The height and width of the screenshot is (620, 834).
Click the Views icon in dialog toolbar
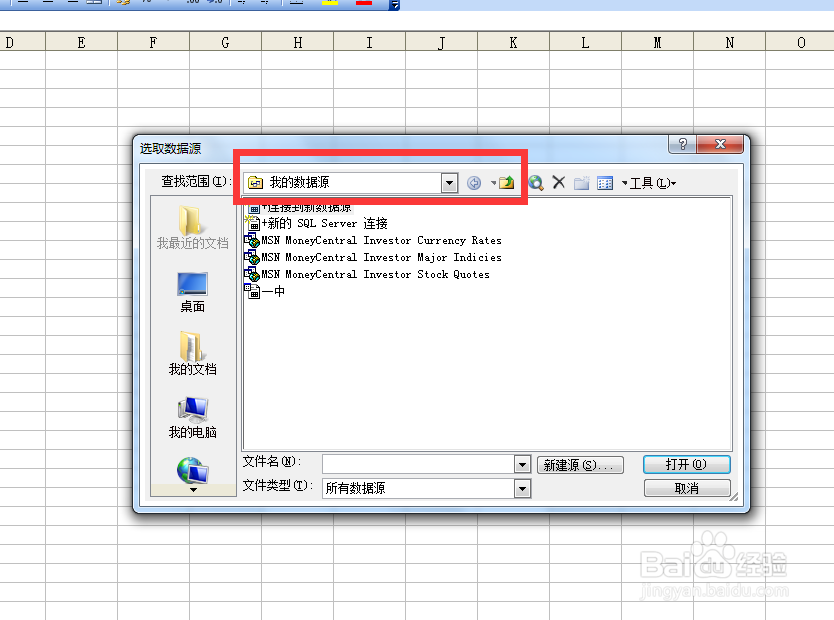click(x=605, y=183)
